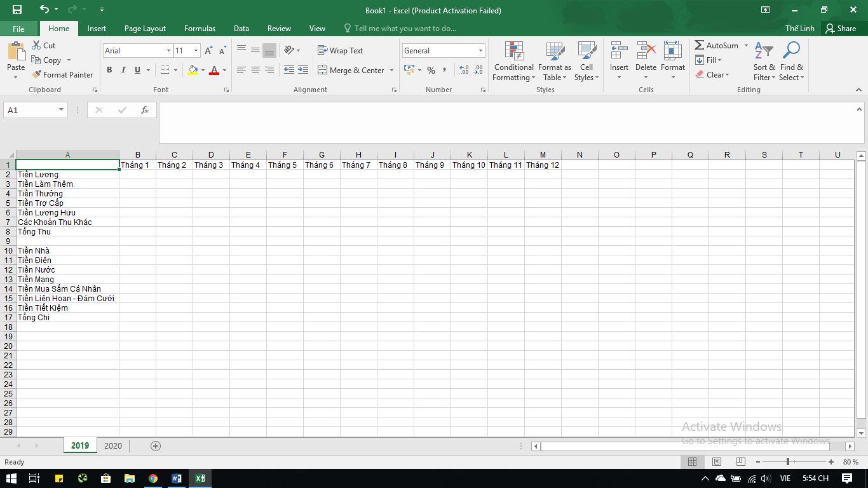The height and width of the screenshot is (488, 868).
Task: Open the General number format dropdown
Action: tap(480, 51)
